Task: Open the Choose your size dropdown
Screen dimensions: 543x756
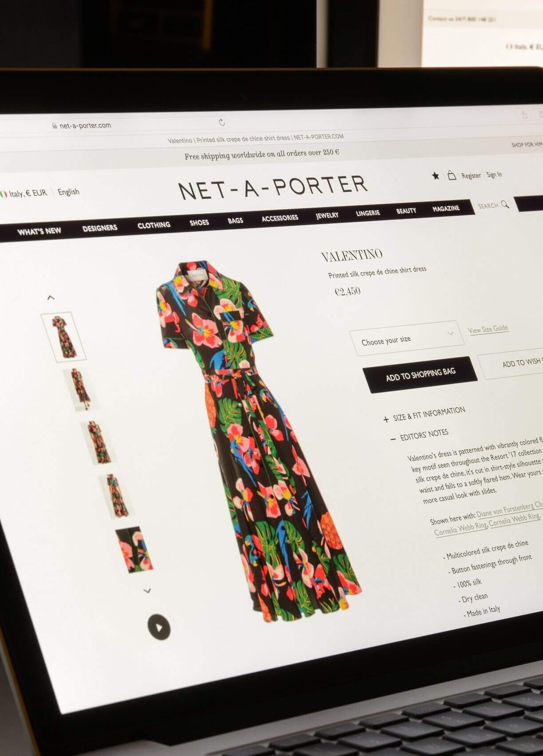Action: (x=407, y=338)
